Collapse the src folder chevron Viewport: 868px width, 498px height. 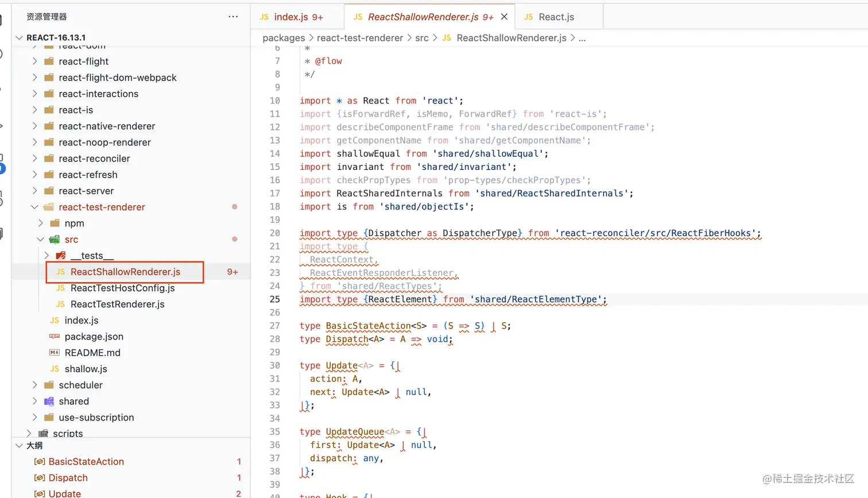pos(40,239)
